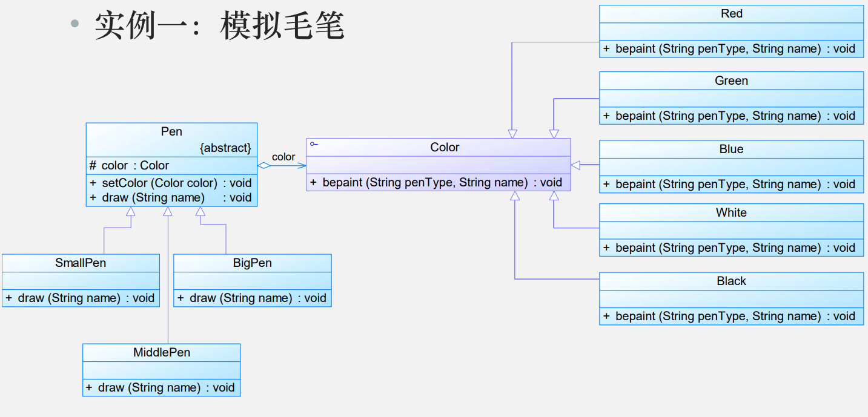Screen dimensions: 868x417
Task: Click the inheritance arrowhead from Blue to Color
Action: coord(575,165)
